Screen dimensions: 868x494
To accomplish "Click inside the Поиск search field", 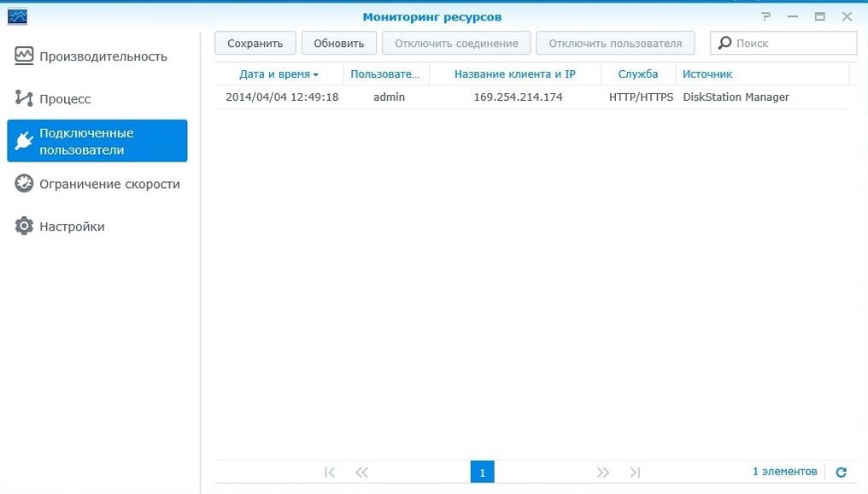I will (792, 43).
